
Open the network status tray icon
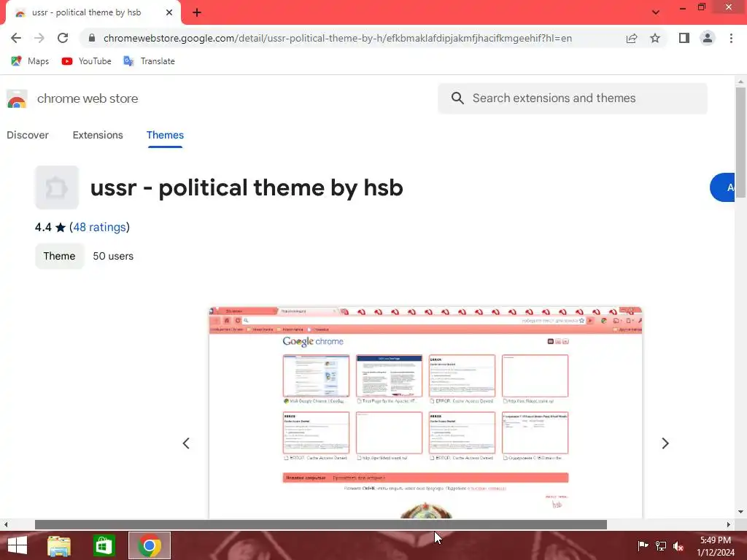pos(661,545)
